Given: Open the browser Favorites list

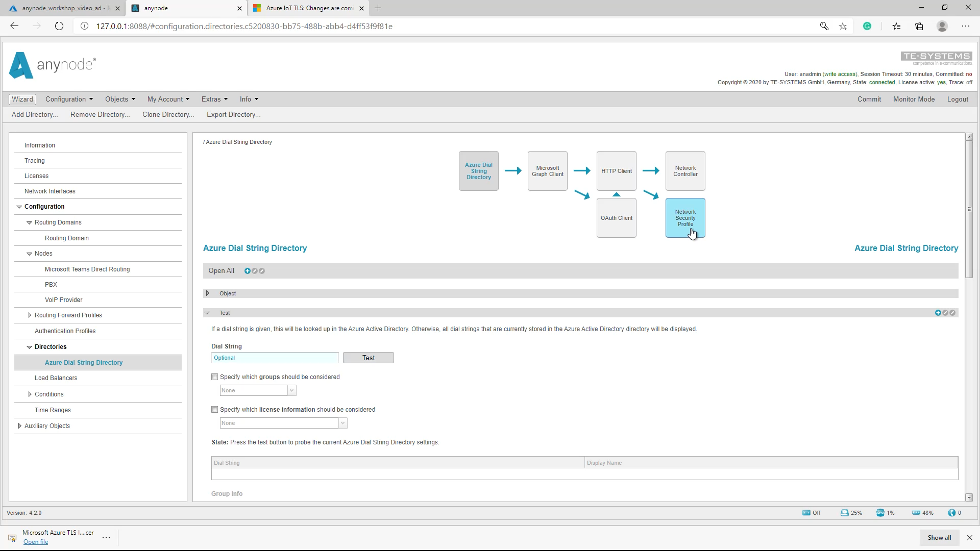Looking at the screenshot, I should pyautogui.click(x=896, y=26).
